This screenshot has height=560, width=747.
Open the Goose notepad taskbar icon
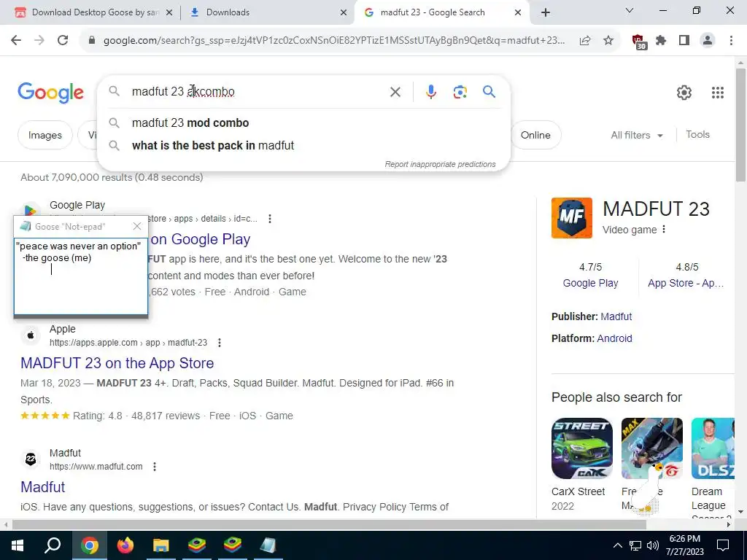point(268,545)
